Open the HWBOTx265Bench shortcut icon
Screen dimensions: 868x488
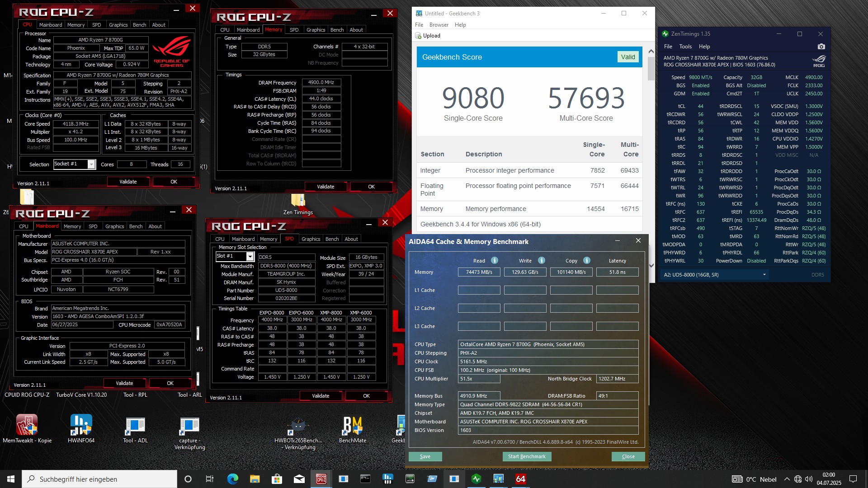click(298, 425)
